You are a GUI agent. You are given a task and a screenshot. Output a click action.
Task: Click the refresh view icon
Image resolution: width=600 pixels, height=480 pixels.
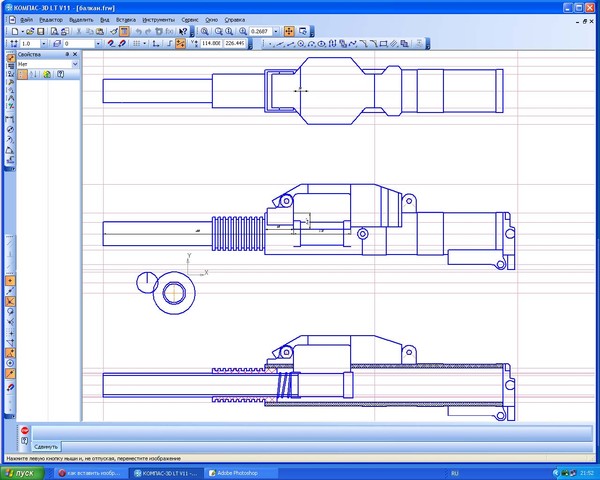coord(303,31)
